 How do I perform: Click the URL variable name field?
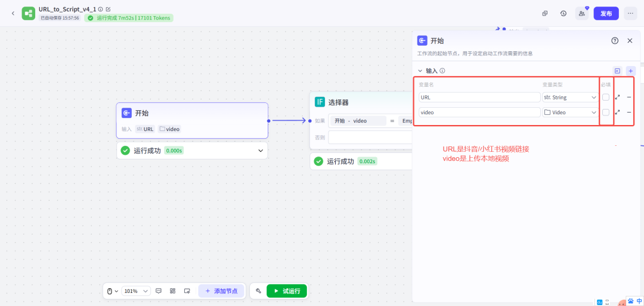(x=479, y=97)
